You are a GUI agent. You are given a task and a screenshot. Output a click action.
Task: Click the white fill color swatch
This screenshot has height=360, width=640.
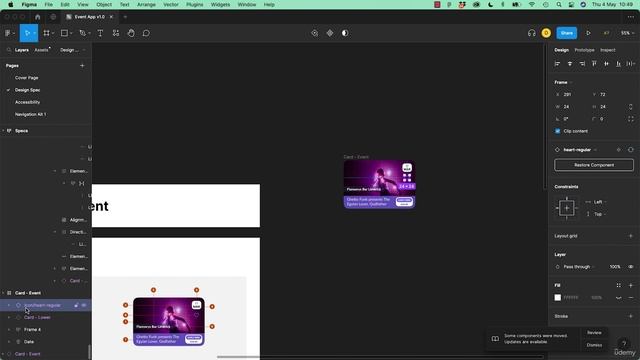(558, 298)
